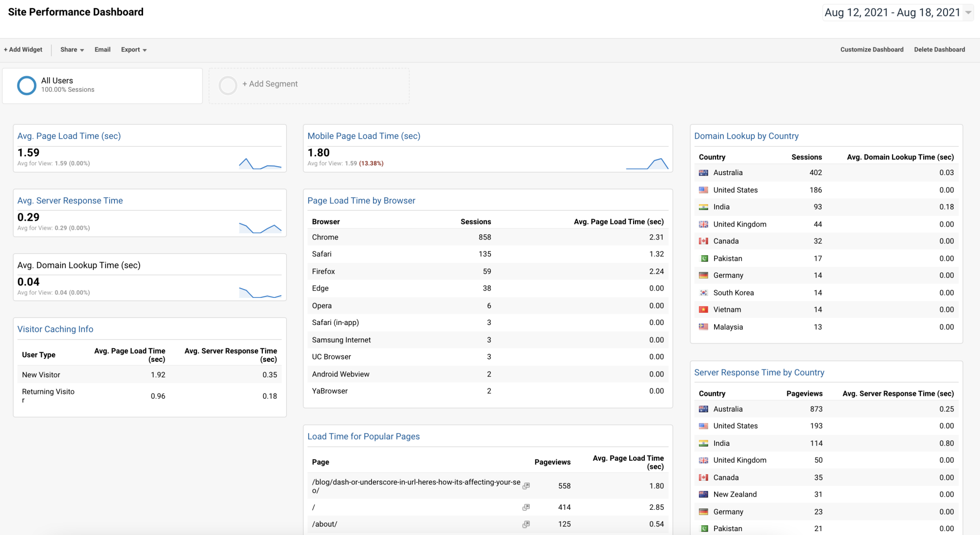The height and width of the screenshot is (535, 980).
Task: Click the South Korea flag icon
Action: click(x=704, y=292)
